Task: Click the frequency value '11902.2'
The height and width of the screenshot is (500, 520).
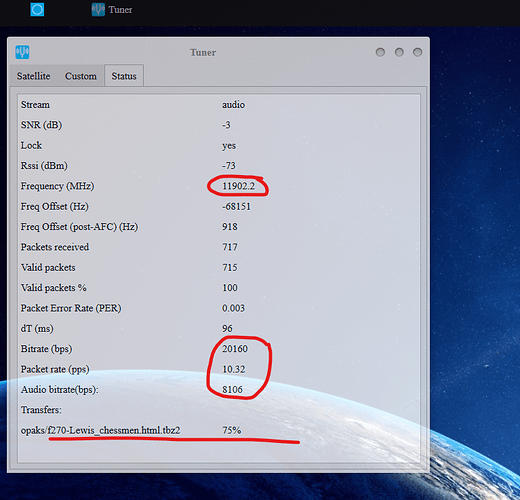Action: pyautogui.click(x=238, y=186)
